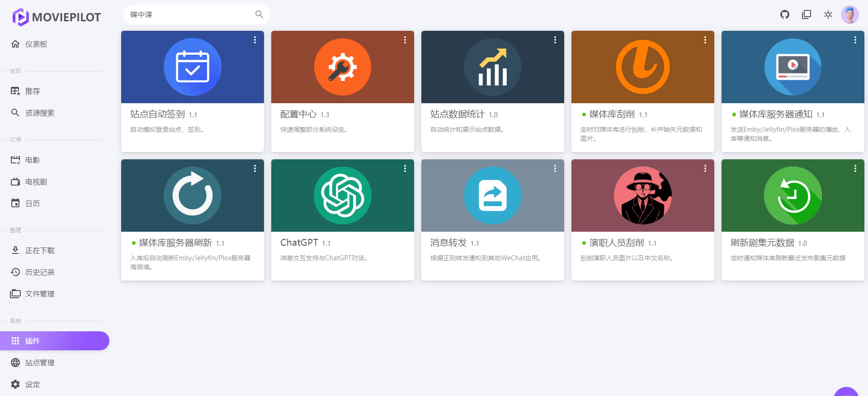Select 资源搜索 in the sidebar
The image size is (868, 396).
tap(40, 113)
